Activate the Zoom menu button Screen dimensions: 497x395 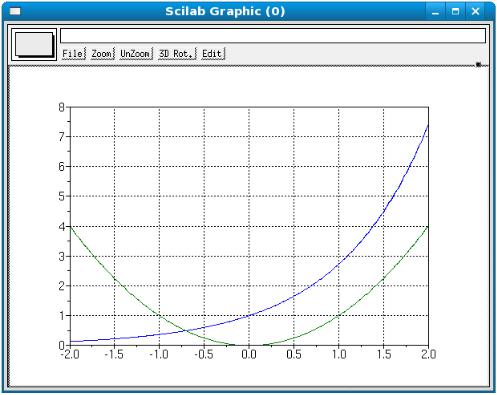(103, 54)
